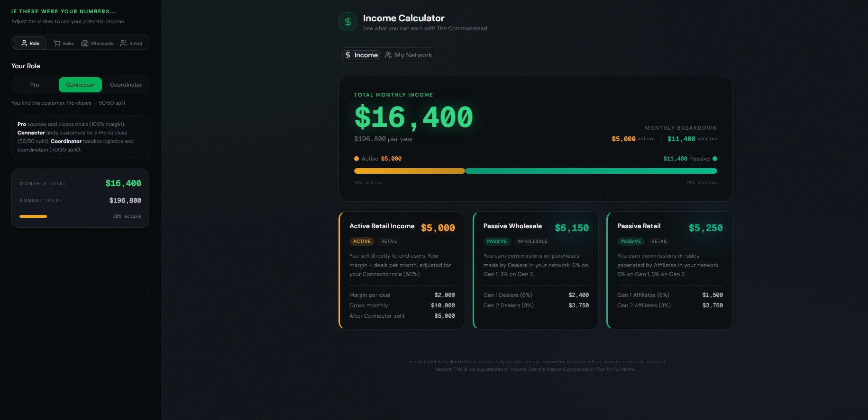Image resolution: width=868 pixels, height=420 pixels.
Task: Click the green passive segment of the income bar
Action: coord(591,171)
